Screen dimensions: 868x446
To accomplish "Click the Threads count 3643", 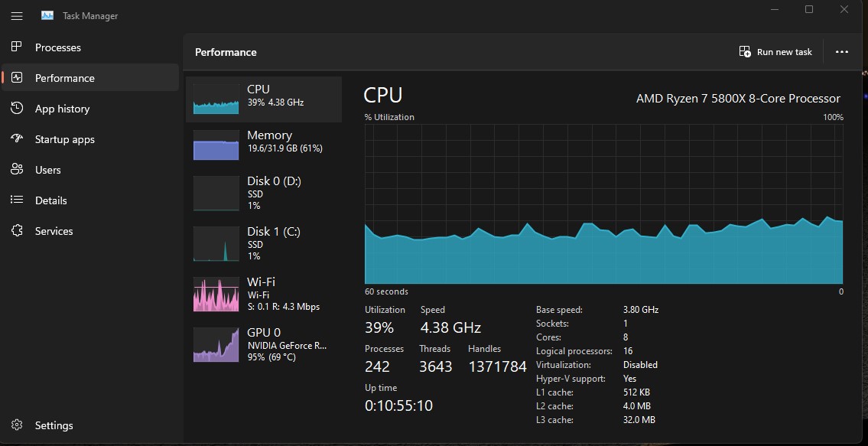I will coord(436,366).
